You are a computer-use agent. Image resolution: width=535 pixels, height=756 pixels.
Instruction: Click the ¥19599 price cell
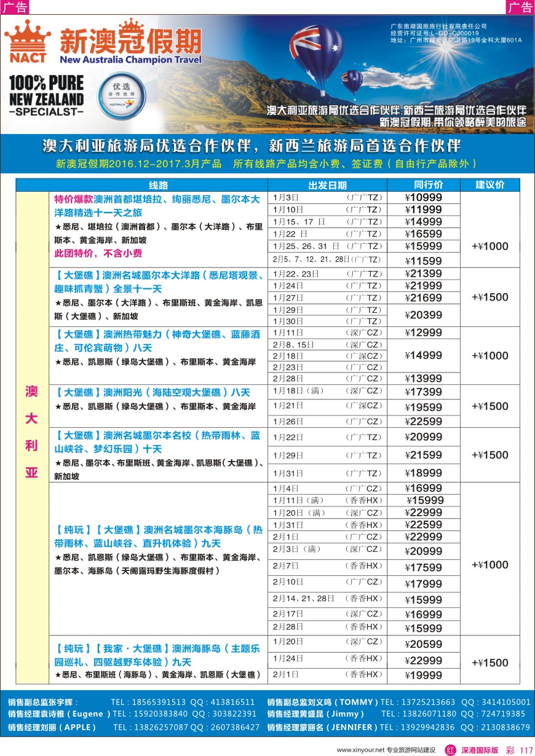pos(424,407)
